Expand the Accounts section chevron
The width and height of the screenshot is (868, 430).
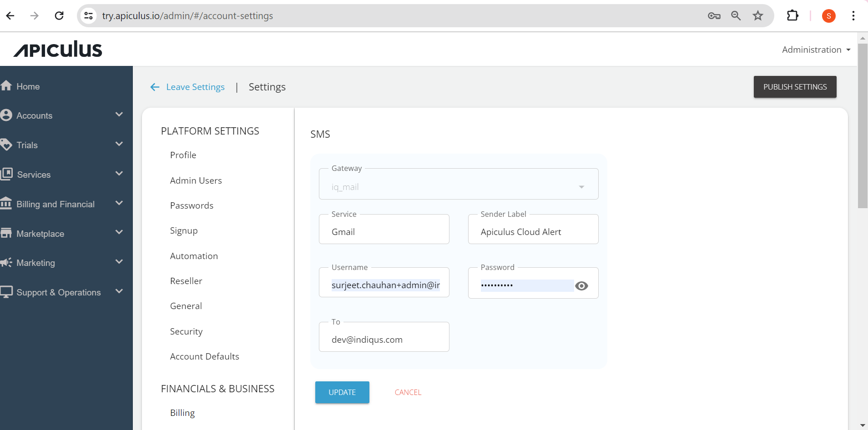coord(119,115)
